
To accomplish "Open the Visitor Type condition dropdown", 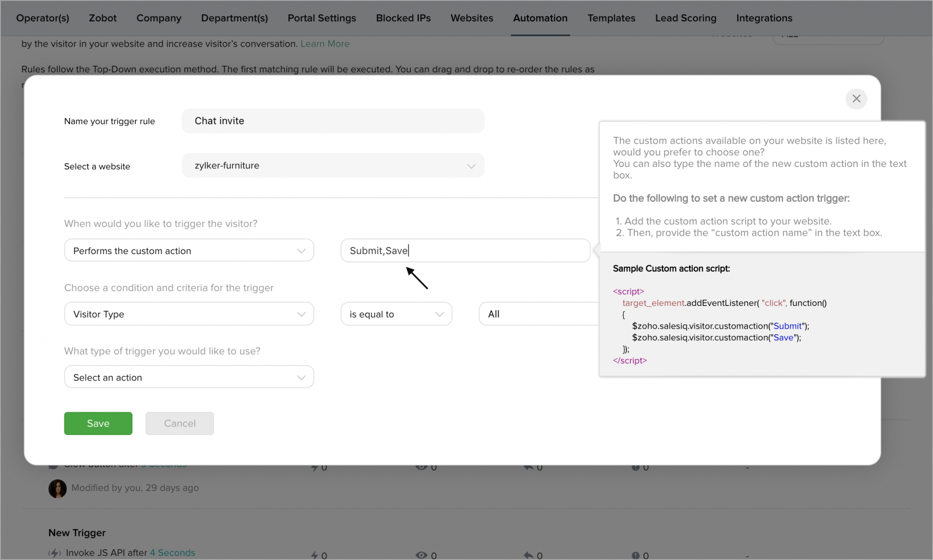I will point(189,314).
